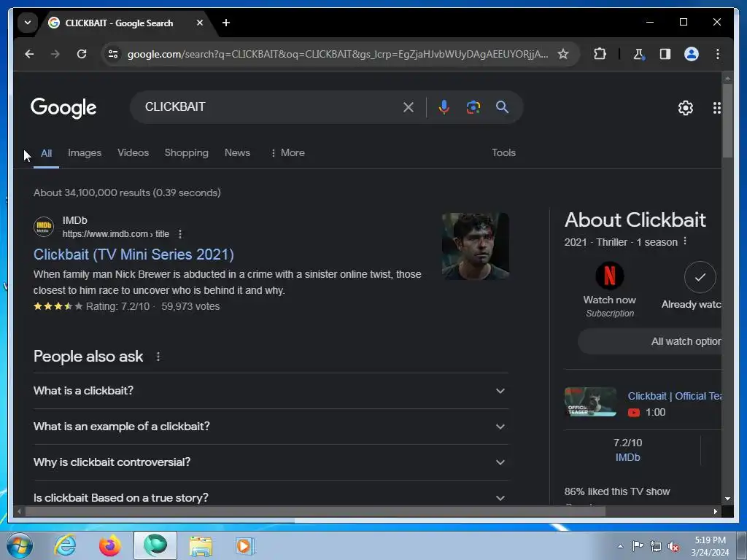Bookmark this page with the star icon
The width and height of the screenshot is (747, 560).
tap(563, 54)
